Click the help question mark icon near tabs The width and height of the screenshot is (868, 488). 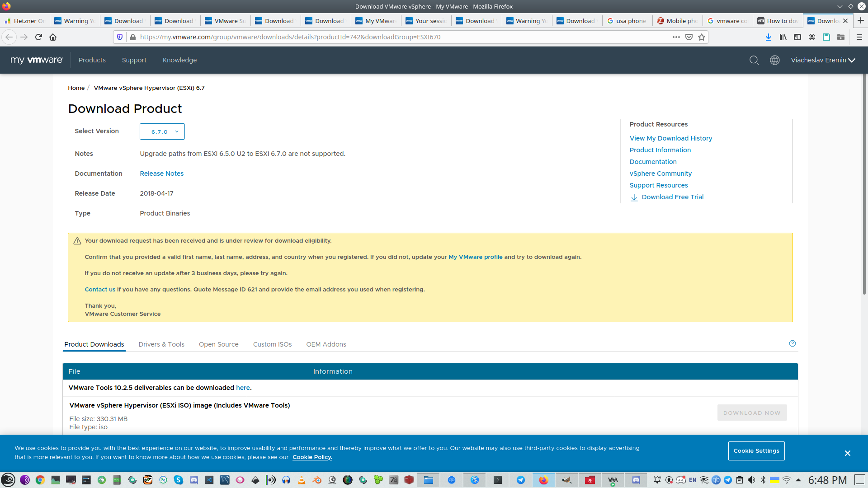point(792,343)
